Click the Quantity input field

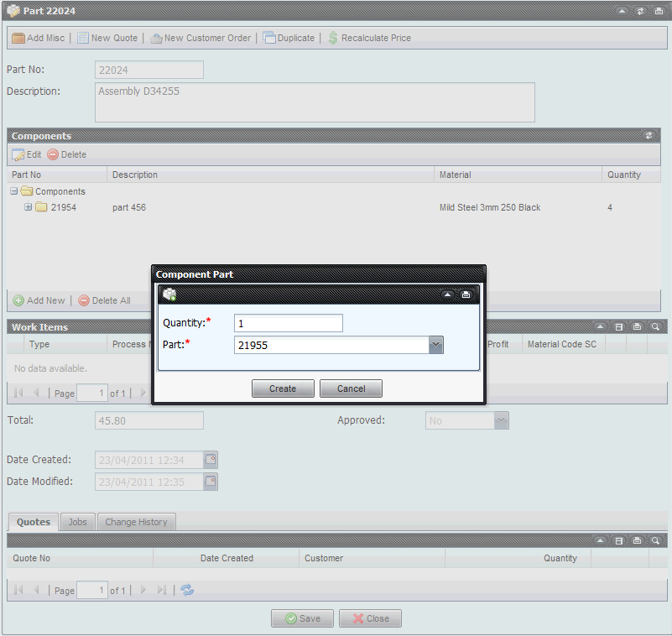pos(289,323)
